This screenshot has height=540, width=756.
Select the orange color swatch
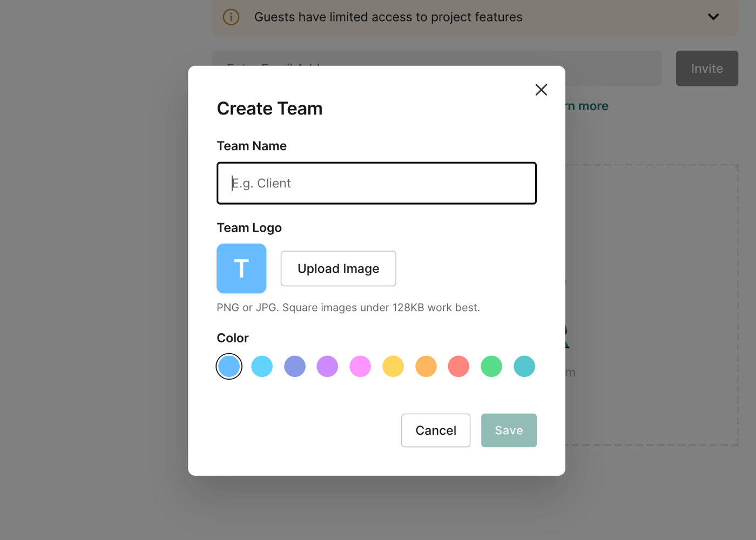[x=426, y=367]
